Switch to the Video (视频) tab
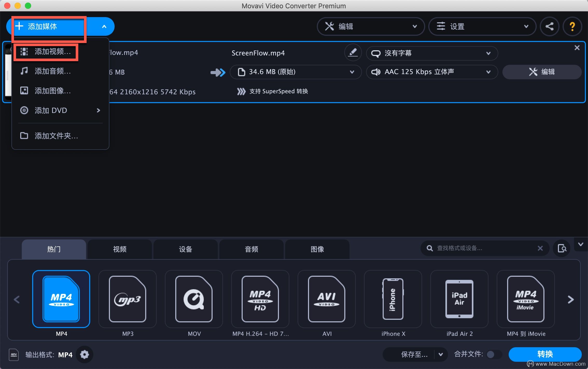Viewport: 588px width, 369px height. 120,249
